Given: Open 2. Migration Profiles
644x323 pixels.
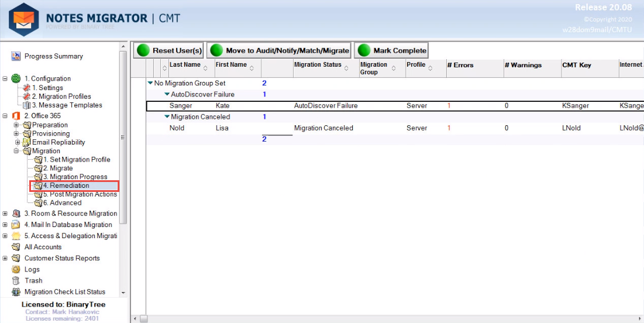Looking at the screenshot, I should pos(61,96).
